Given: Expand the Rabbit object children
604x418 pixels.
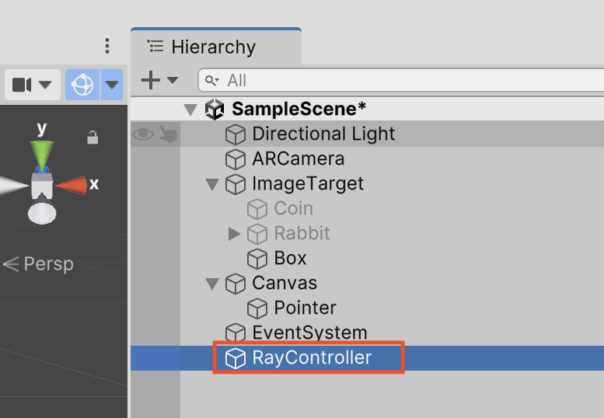Looking at the screenshot, I should pos(234,233).
